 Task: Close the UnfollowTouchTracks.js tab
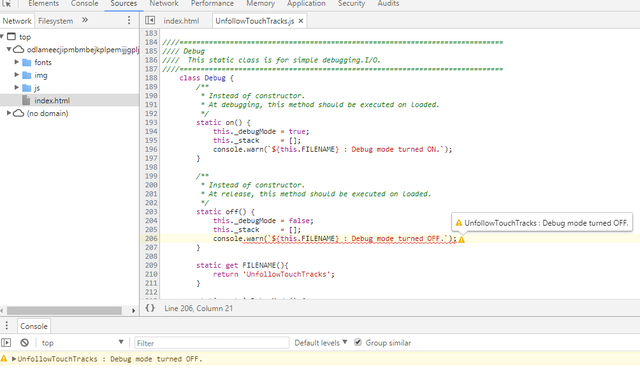[301, 21]
